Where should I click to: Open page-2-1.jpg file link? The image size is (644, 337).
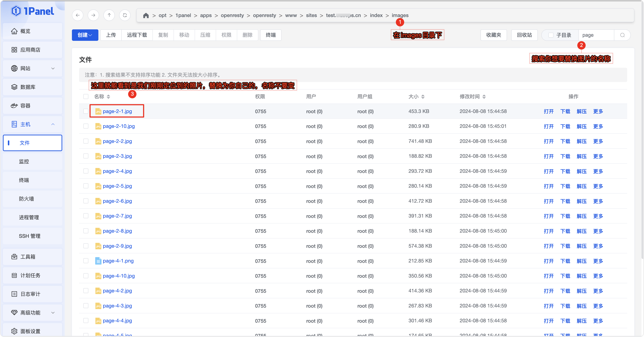117,111
